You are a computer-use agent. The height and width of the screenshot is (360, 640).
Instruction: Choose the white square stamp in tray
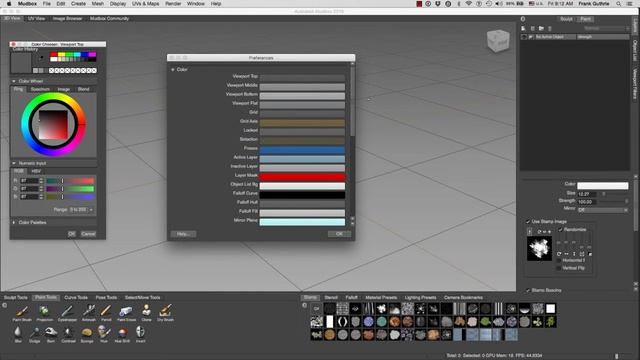551,309
